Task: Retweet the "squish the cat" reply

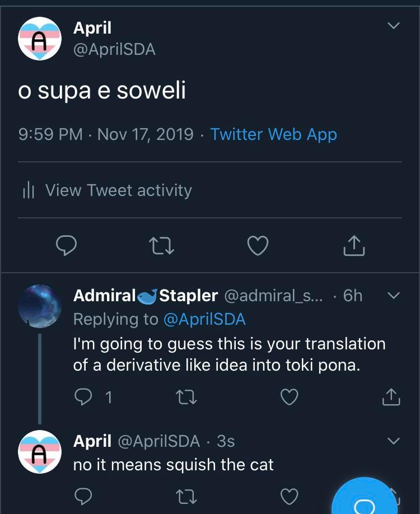Action: 187,496
